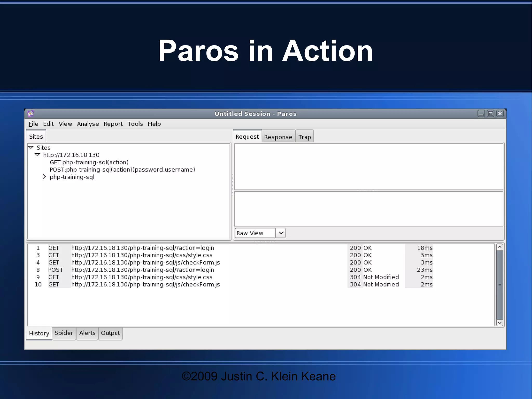Switch to the History tab

(39, 333)
